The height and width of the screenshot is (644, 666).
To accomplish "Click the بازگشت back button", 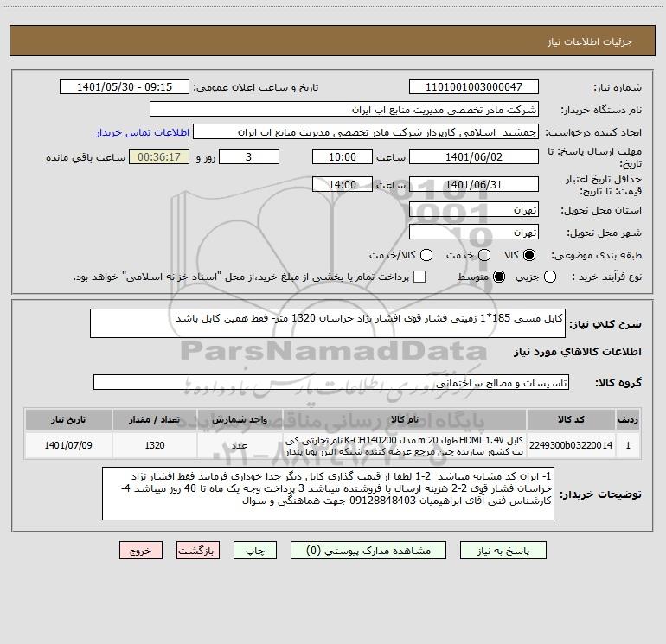I will tap(198, 551).
